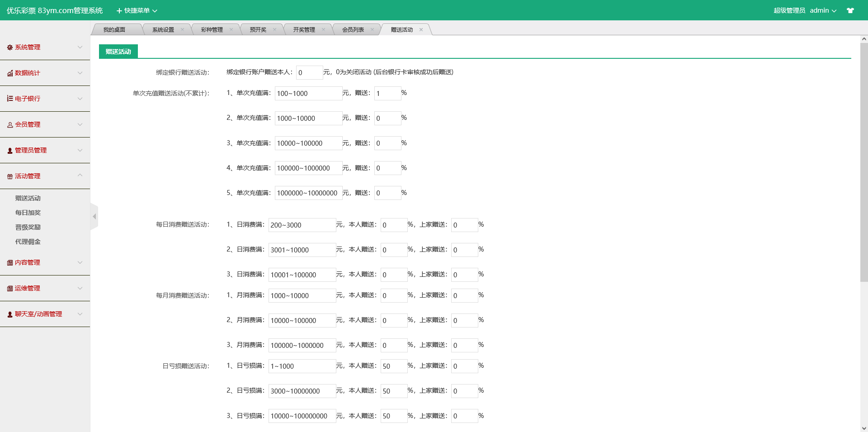The image size is (868, 432).
Task: Focus the 100~1000 recharge range field
Action: [x=309, y=93]
